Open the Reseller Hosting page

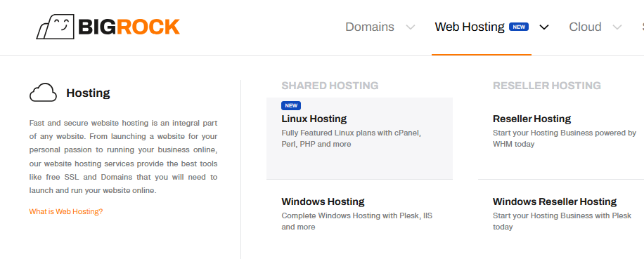tap(532, 119)
